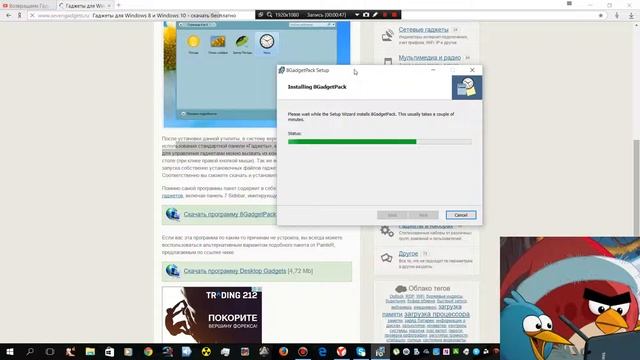Click the gears icon in the sidebar categories

(x=387, y=231)
